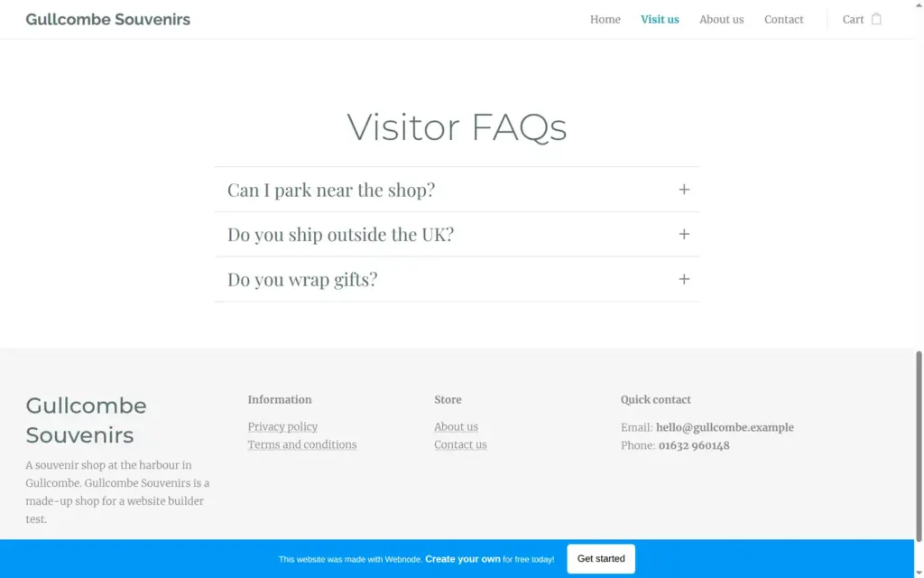
Task: Open the About us header menu item
Action: tap(721, 20)
